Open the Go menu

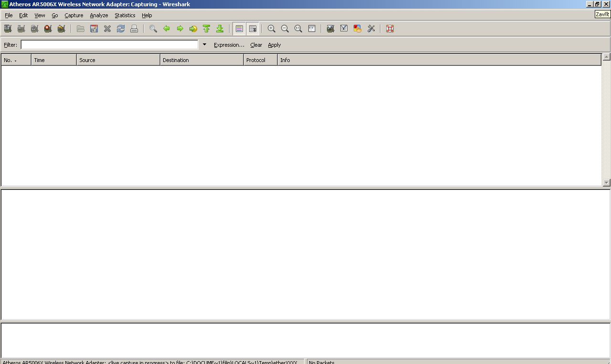coord(55,15)
